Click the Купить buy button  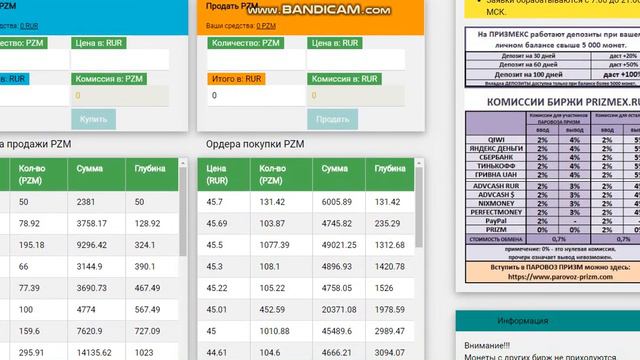(x=93, y=119)
